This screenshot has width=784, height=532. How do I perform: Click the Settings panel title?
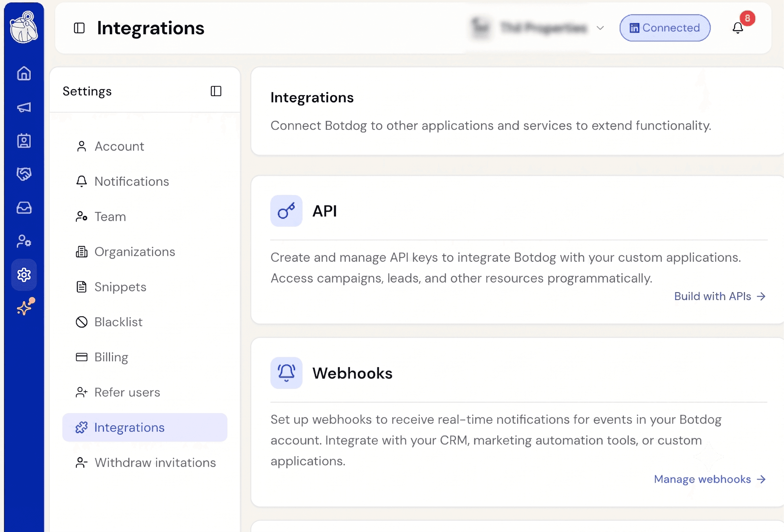pos(87,91)
